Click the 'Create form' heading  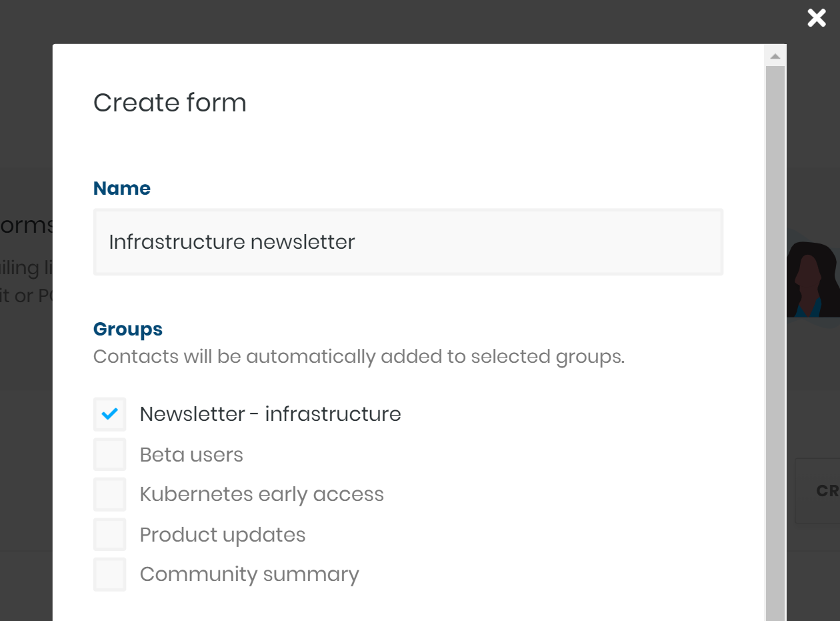(170, 103)
